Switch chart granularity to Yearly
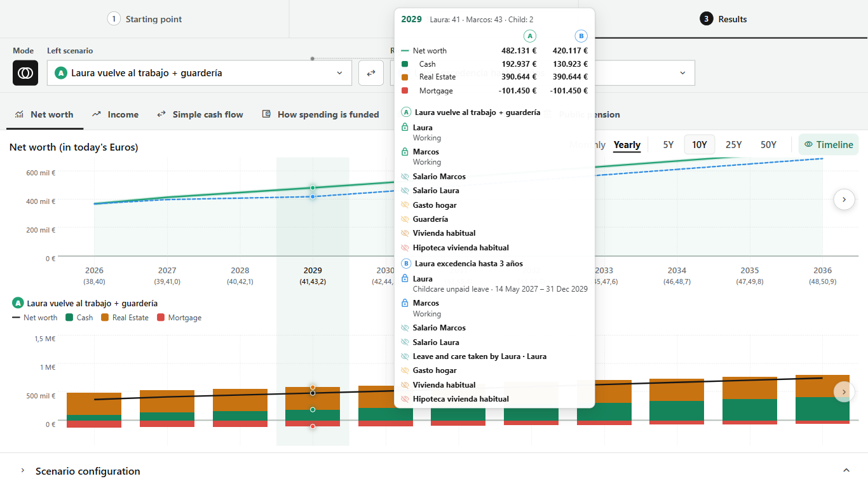 pos(627,145)
